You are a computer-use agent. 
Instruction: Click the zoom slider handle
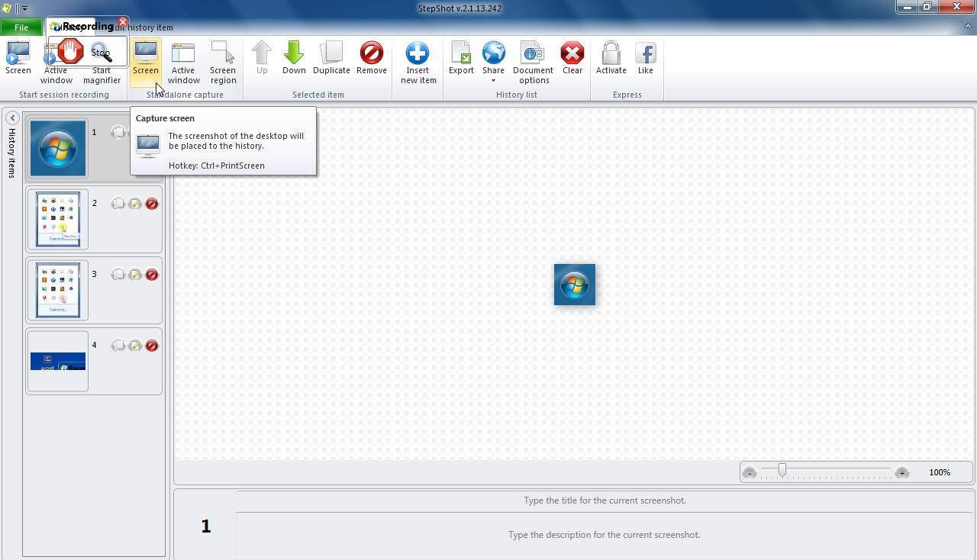782,471
